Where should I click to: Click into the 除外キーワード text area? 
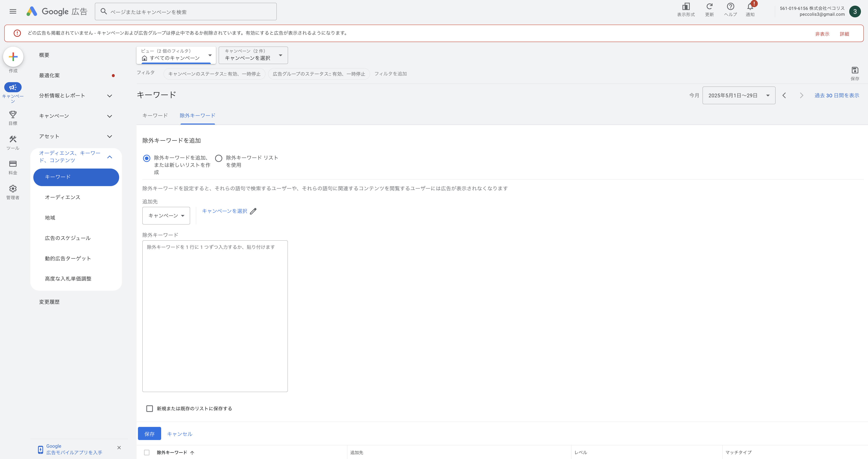215,316
